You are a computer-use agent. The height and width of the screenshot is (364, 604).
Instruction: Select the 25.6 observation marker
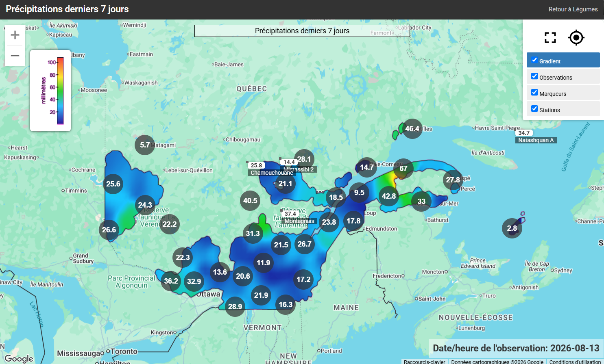point(113,184)
